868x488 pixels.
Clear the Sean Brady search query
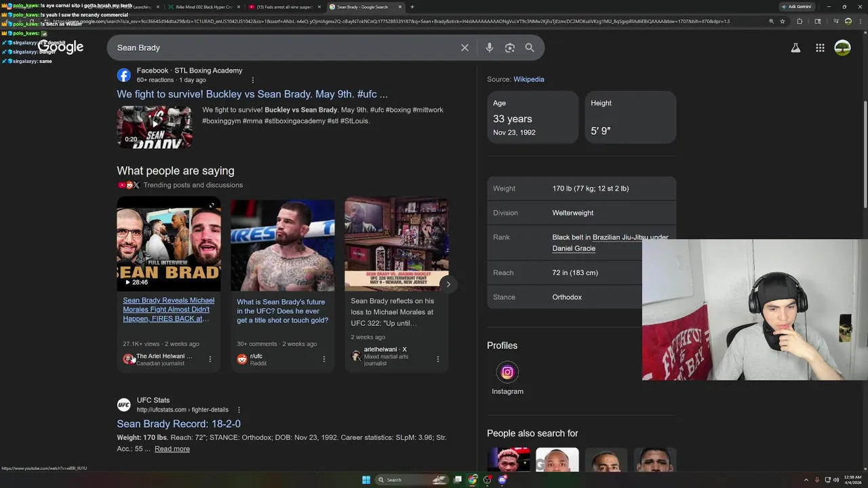coord(465,47)
